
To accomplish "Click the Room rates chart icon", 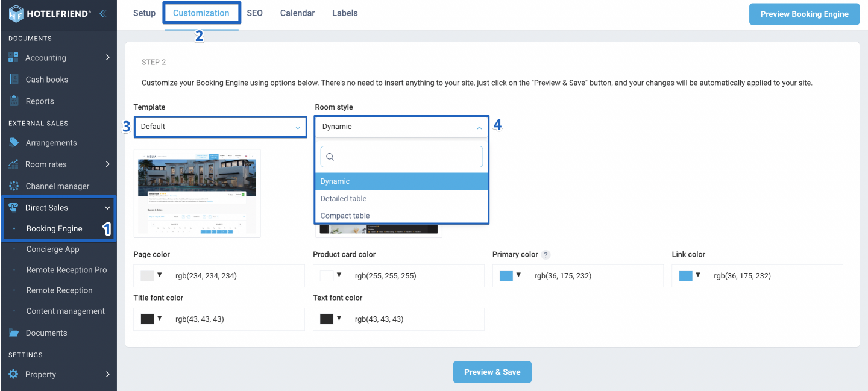I will [x=13, y=164].
